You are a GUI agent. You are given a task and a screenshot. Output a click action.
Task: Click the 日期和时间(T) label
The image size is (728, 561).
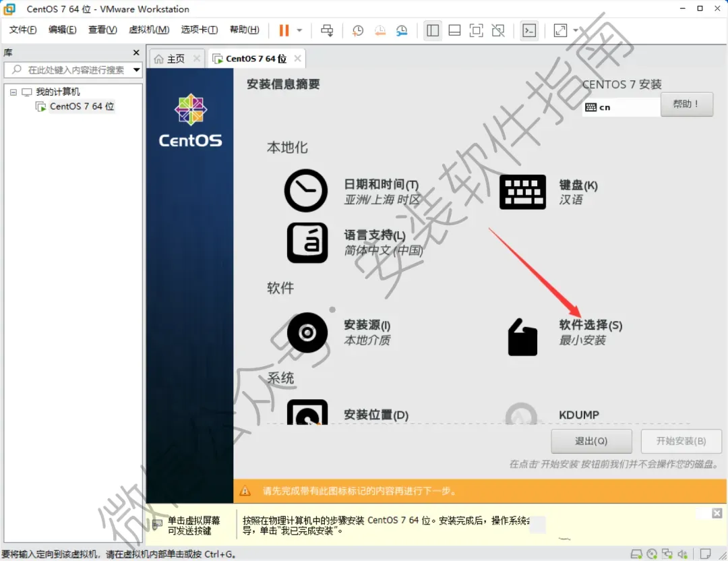point(381,184)
